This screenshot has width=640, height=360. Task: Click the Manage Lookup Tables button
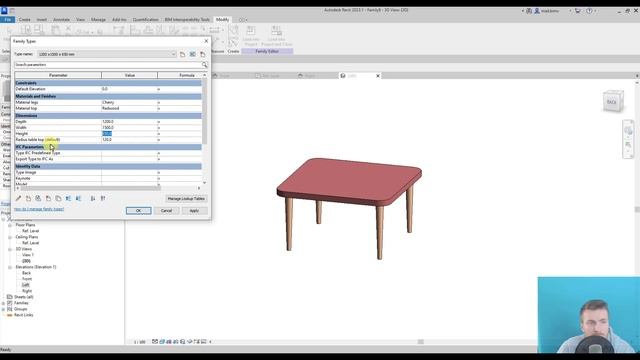tap(186, 199)
